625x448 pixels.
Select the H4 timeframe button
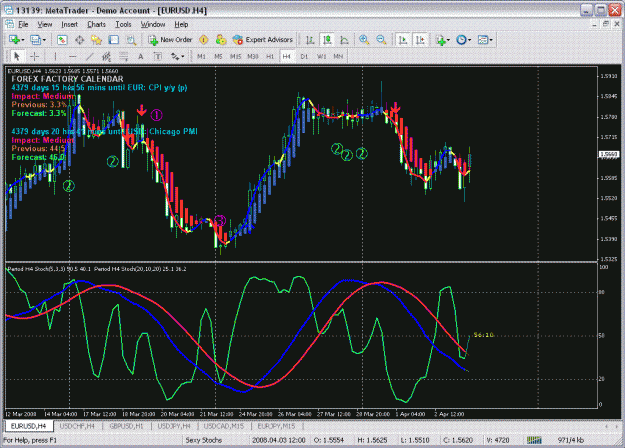tap(287, 57)
